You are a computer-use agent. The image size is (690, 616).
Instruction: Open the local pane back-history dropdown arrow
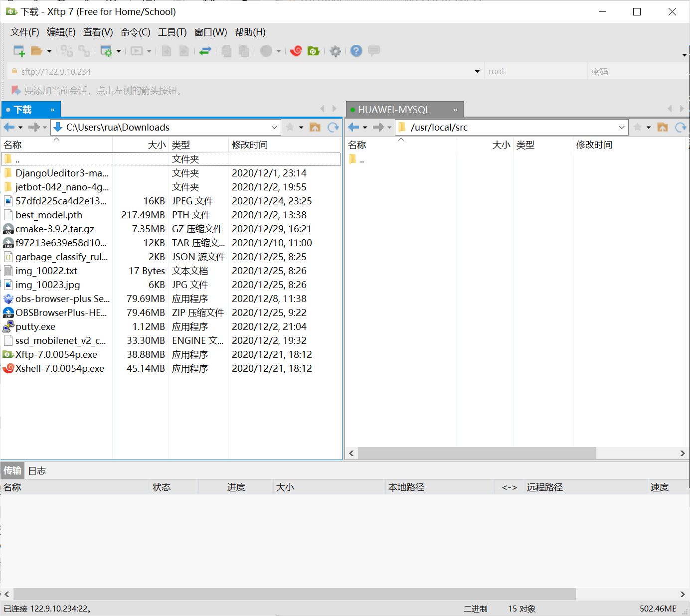[20, 128]
